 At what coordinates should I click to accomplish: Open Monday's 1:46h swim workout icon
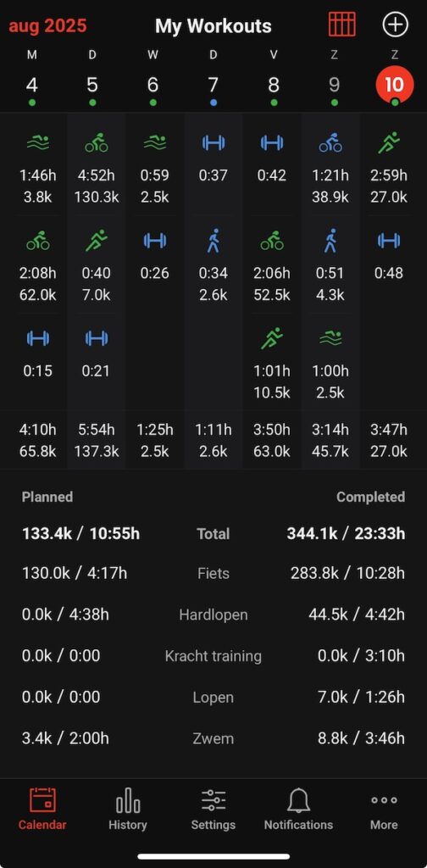[x=37, y=143]
